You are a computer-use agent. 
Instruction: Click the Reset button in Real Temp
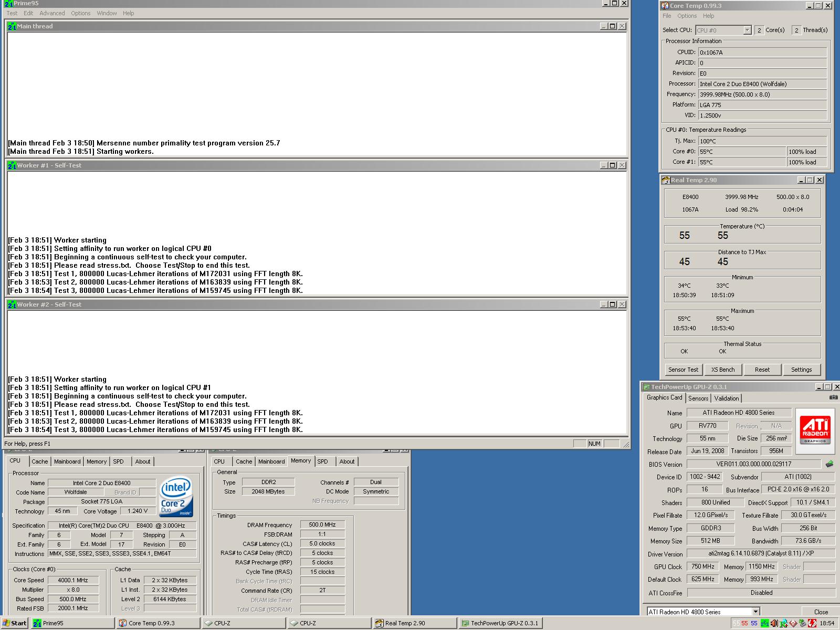pyautogui.click(x=762, y=370)
